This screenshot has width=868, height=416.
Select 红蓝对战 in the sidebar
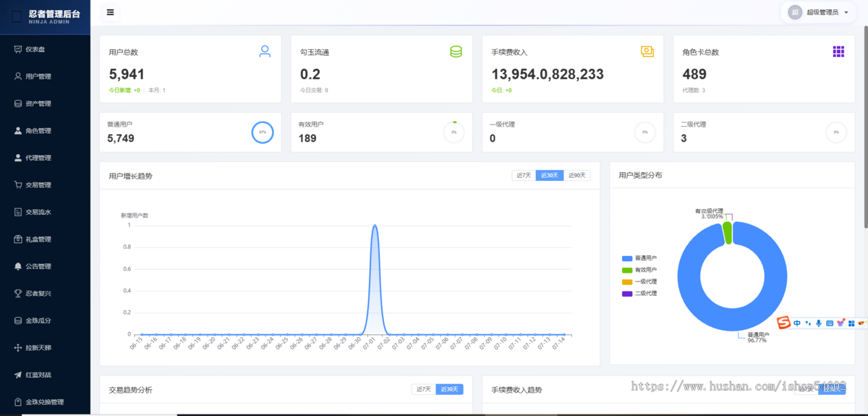point(45,375)
